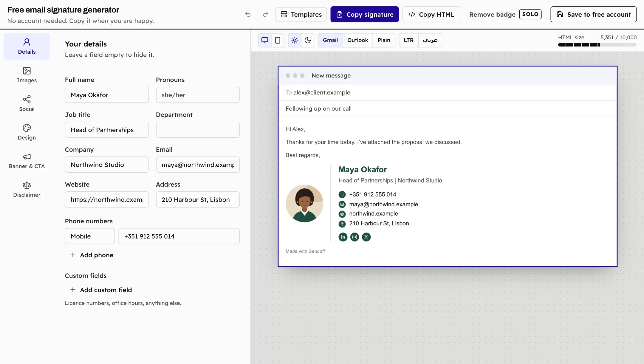Viewport: 644px width, 364px height.
Task: Switch preview to mobile view
Action: [278, 40]
